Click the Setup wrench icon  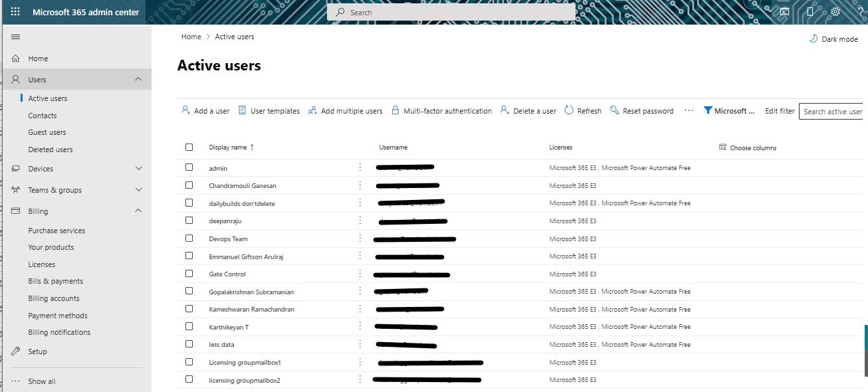15,351
